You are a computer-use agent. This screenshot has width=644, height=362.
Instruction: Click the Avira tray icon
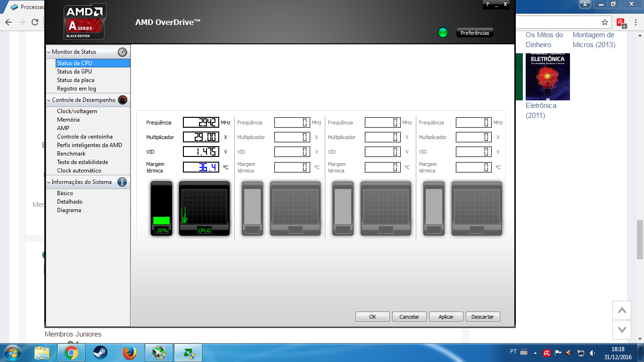click(x=547, y=353)
